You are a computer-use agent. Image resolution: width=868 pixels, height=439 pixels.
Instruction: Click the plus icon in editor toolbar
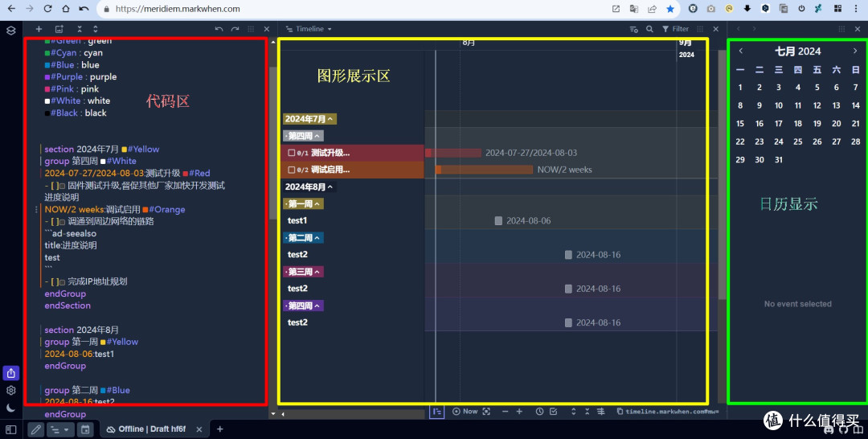tap(39, 29)
